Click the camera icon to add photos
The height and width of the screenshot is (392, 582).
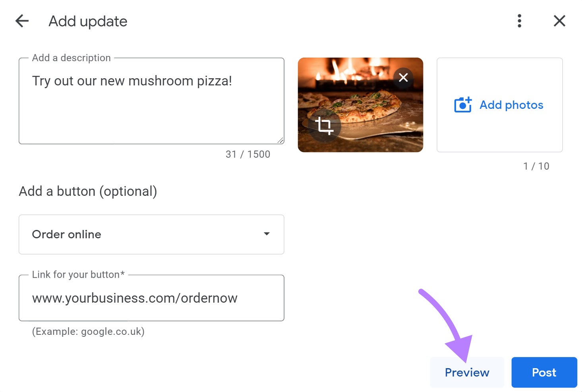tap(462, 104)
